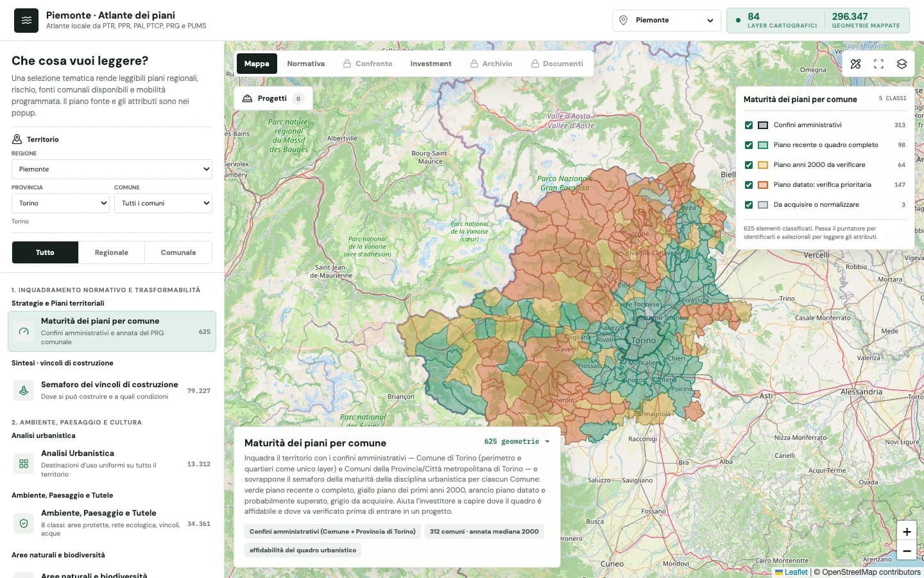Image resolution: width=924 pixels, height=578 pixels.
Task: Open the Comune 'Tutti i comuni' dropdown
Action: tap(163, 203)
